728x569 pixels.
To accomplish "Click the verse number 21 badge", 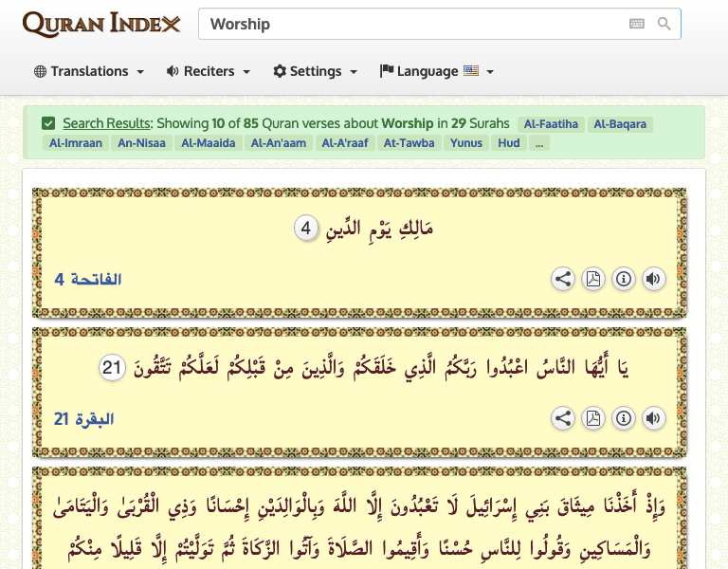I will coord(112,368).
